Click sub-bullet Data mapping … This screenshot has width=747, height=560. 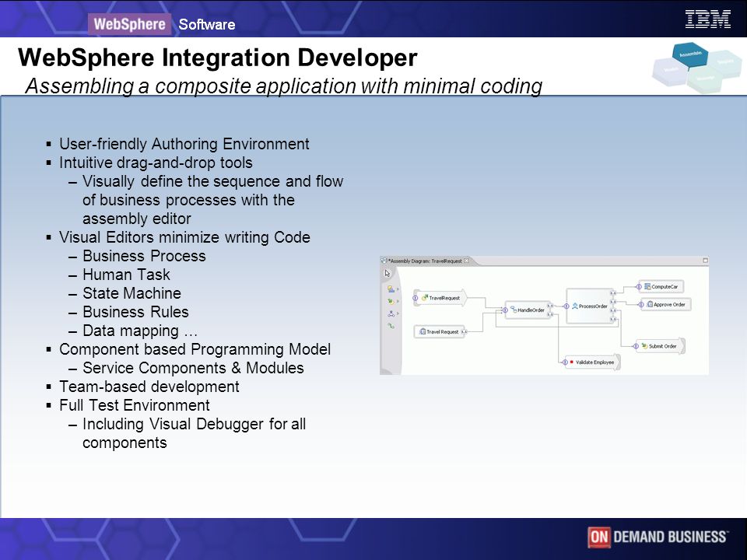139,330
